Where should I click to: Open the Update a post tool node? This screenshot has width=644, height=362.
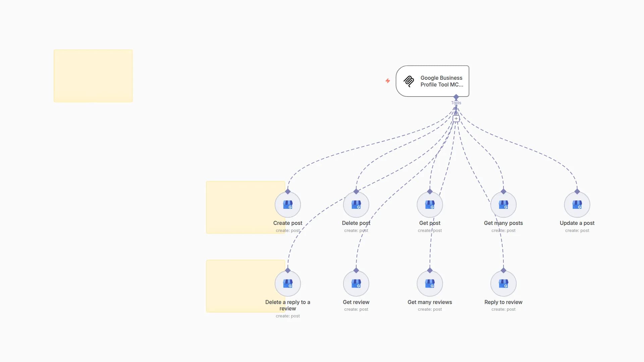click(577, 204)
